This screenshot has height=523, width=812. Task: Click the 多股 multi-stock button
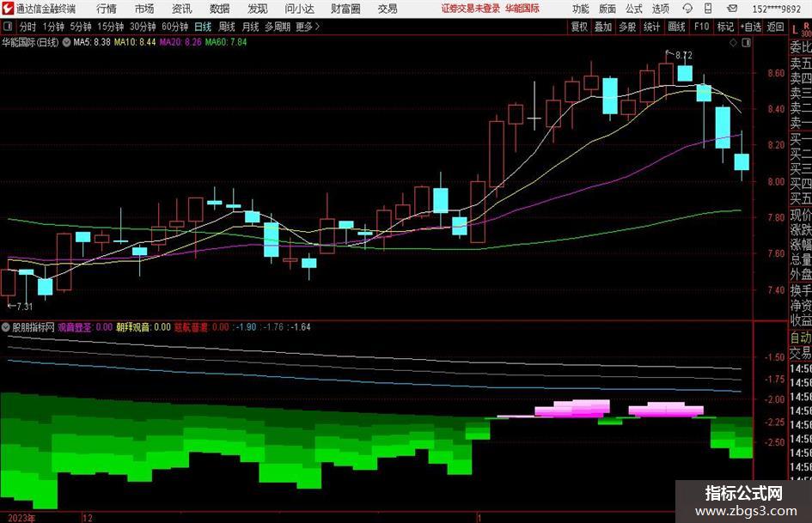(627, 27)
